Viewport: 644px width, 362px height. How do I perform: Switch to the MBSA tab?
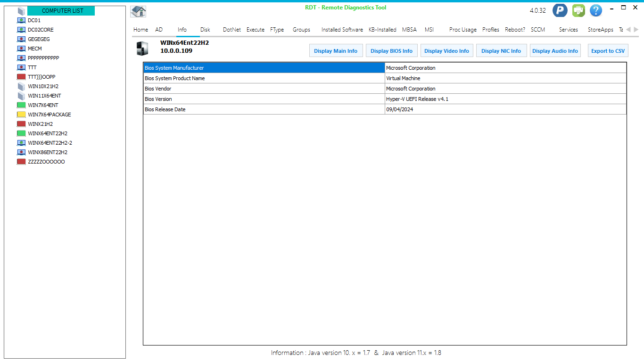coord(409,30)
